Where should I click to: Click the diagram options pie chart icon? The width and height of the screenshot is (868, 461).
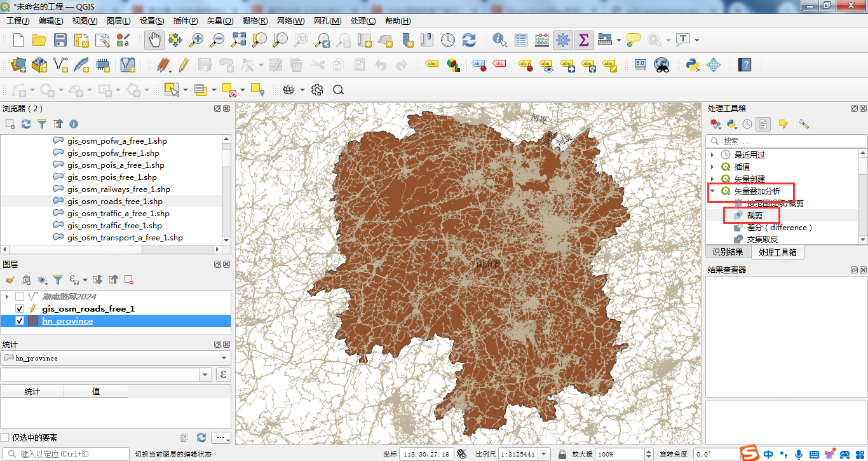(x=453, y=65)
